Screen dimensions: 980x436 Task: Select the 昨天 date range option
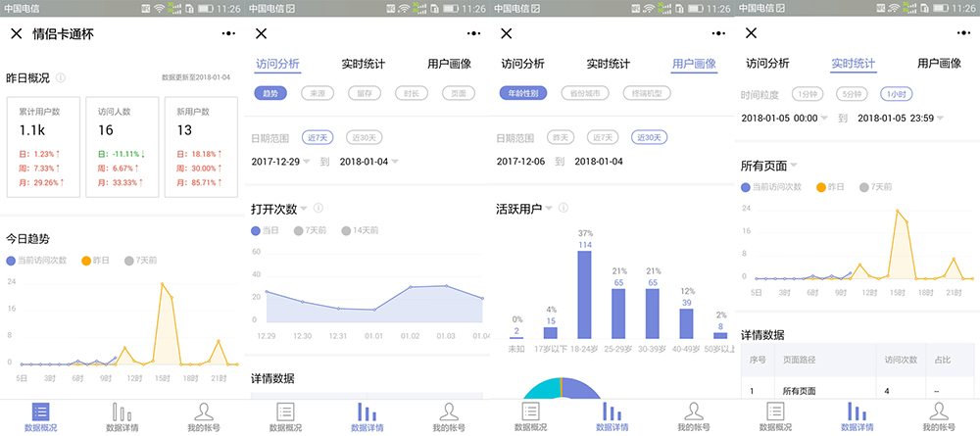point(561,137)
